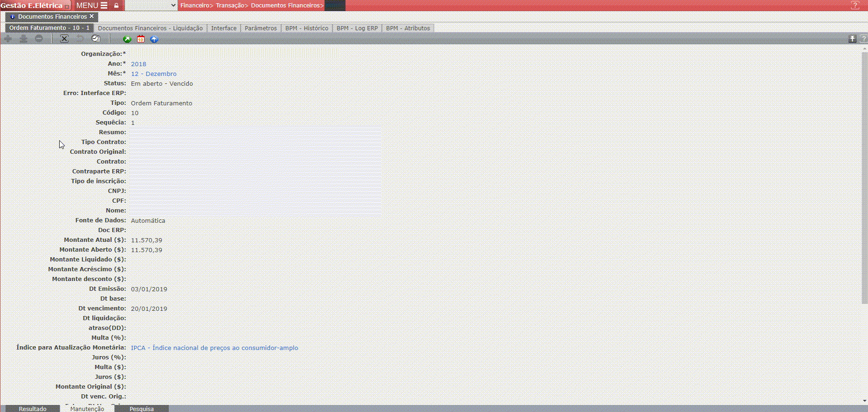The width and height of the screenshot is (868, 412).
Task: Click the grayed plus add-record icon
Action: pos(8,39)
